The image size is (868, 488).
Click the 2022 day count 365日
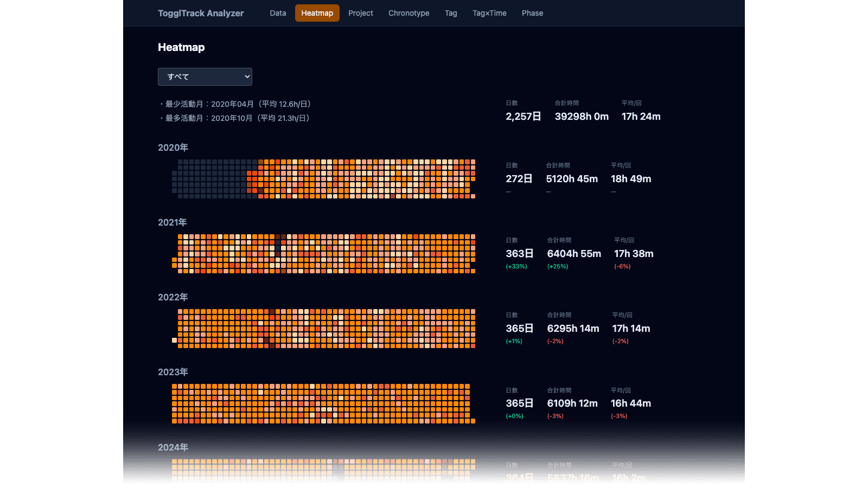tap(520, 328)
